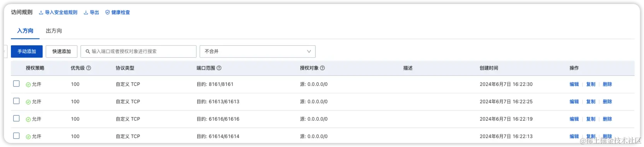This screenshot has height=147, width=644.
Task: Click the 手动添加 button
Action: click(27, 51)
